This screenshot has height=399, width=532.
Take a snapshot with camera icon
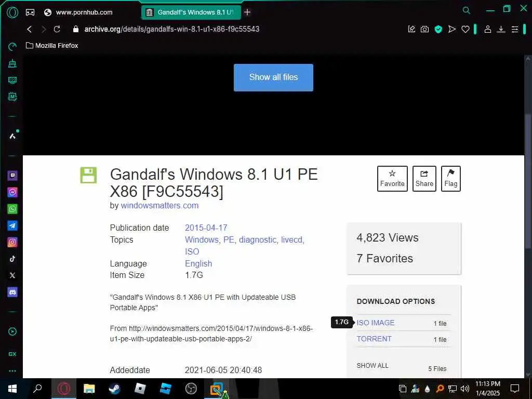coord(425,29)
